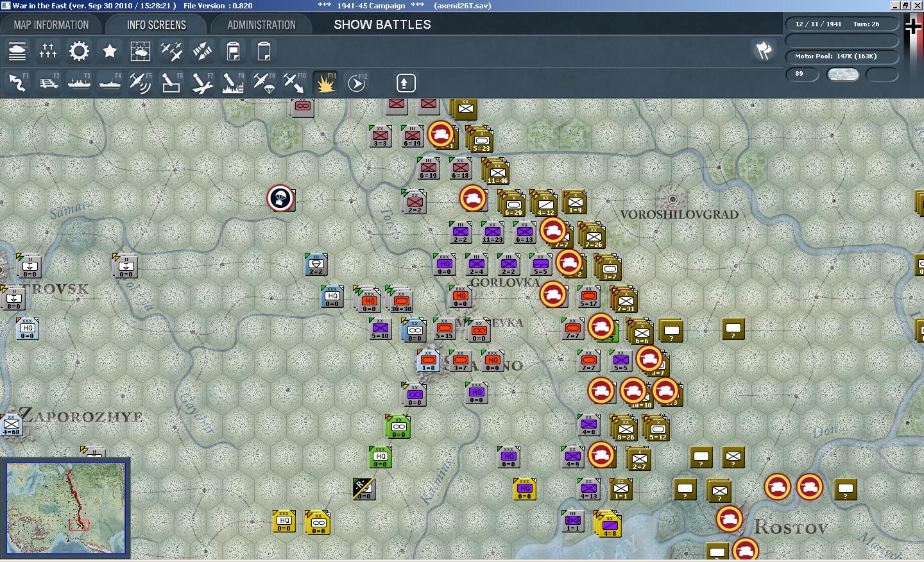This screenshot has height=562, width=924.
Task: Select the unit labeled 4=68 near Zaporozhye
Action: (x=11, y=424)
